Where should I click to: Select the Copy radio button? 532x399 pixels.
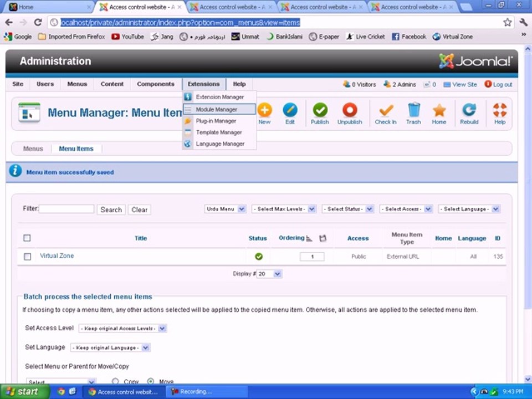115,381
